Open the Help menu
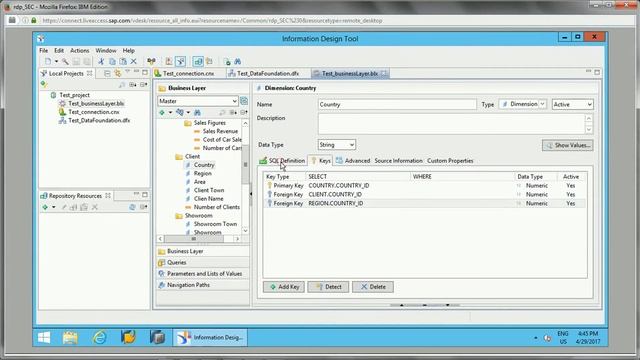 coord(129,51)
